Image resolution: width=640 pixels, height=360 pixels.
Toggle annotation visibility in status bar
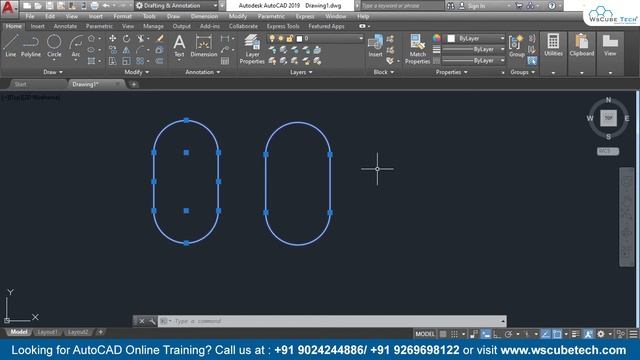[x=588, y=334]
